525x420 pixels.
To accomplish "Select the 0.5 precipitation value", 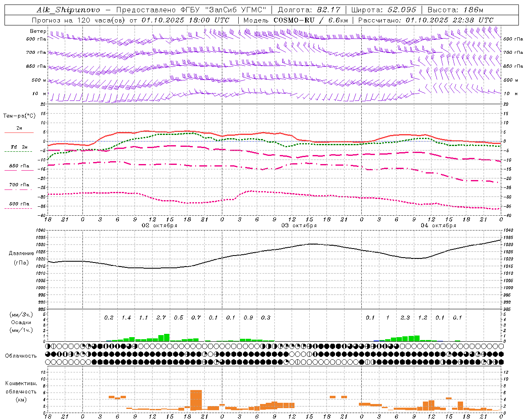I will point(178,317).
